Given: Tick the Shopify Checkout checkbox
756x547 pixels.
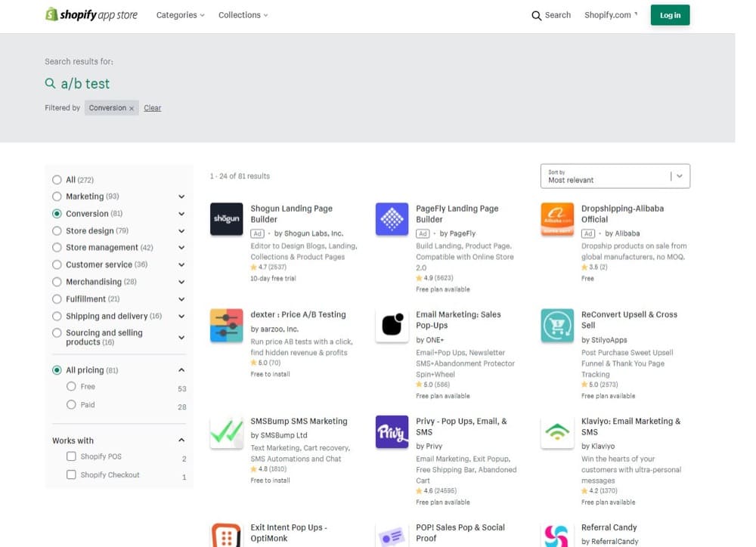Looking at the screenshot, I should point(71,474).
